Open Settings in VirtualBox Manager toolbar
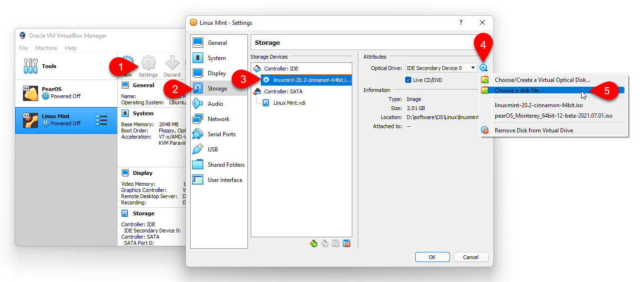Image resolution: width=644 pixels, height=282 pixels. [x=148, y=67]
